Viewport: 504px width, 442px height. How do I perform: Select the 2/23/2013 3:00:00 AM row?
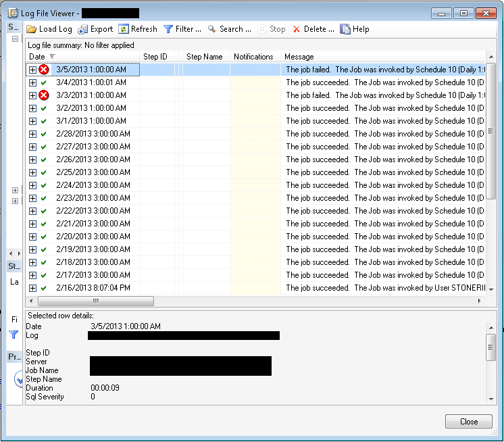click(255, 198)
